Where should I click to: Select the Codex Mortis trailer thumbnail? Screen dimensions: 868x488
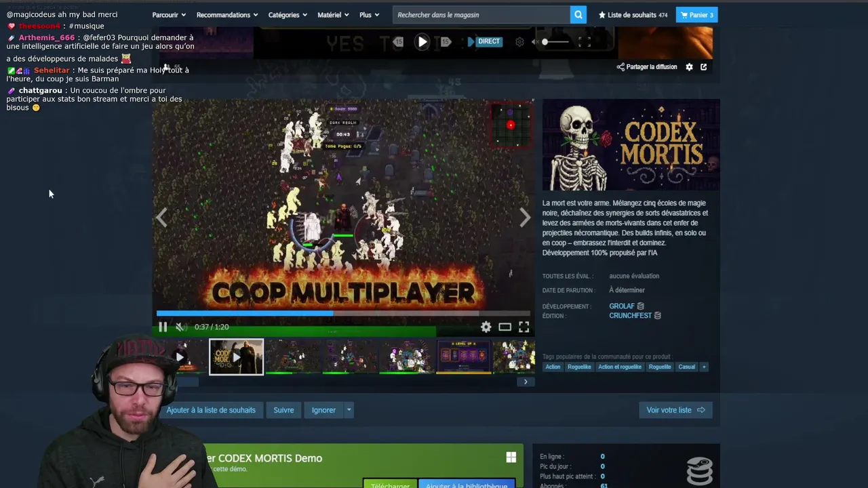(x=236, y=357)
